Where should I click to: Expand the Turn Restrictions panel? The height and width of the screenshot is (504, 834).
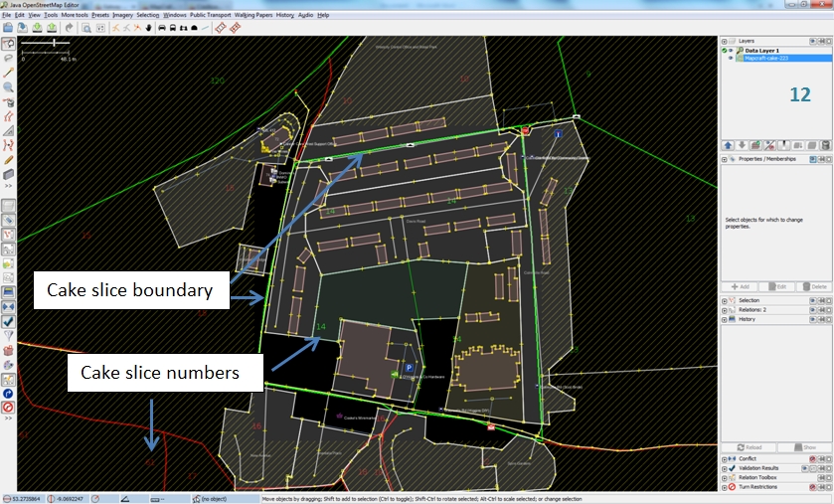coord(725,487)
